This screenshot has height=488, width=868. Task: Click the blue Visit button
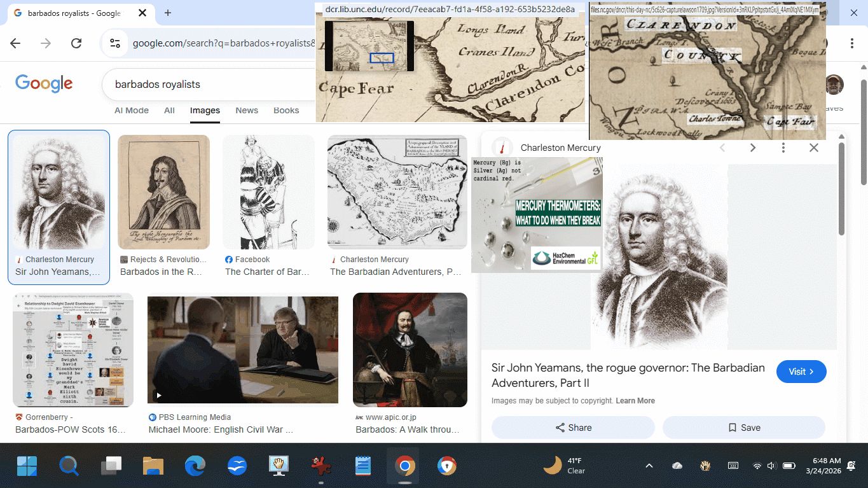coord(801,372)
